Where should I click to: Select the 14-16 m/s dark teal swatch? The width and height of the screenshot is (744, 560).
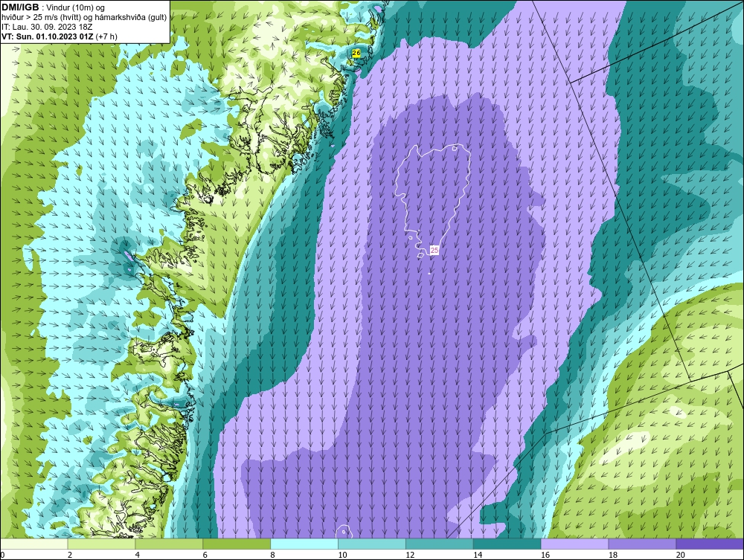pos(507,544)
